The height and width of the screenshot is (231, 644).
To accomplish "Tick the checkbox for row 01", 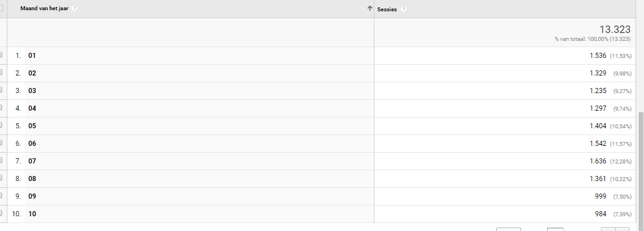I will coord(1,54).
